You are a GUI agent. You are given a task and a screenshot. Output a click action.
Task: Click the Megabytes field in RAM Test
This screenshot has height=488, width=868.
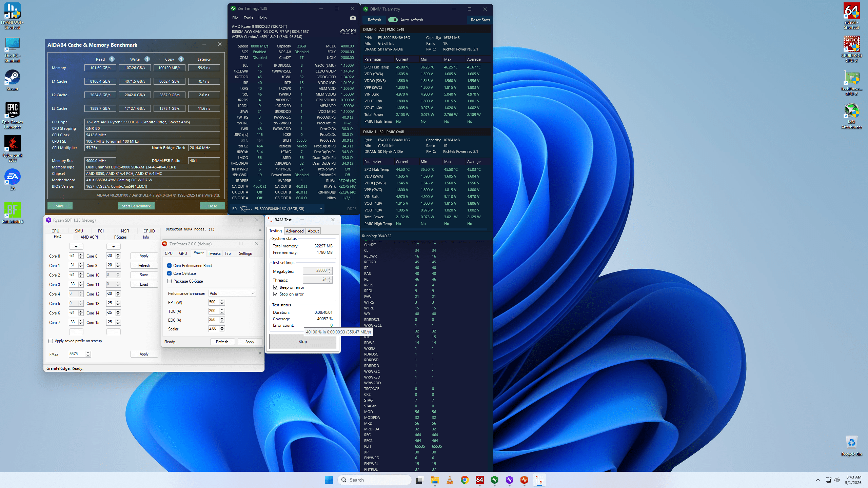tap(317, 270)
